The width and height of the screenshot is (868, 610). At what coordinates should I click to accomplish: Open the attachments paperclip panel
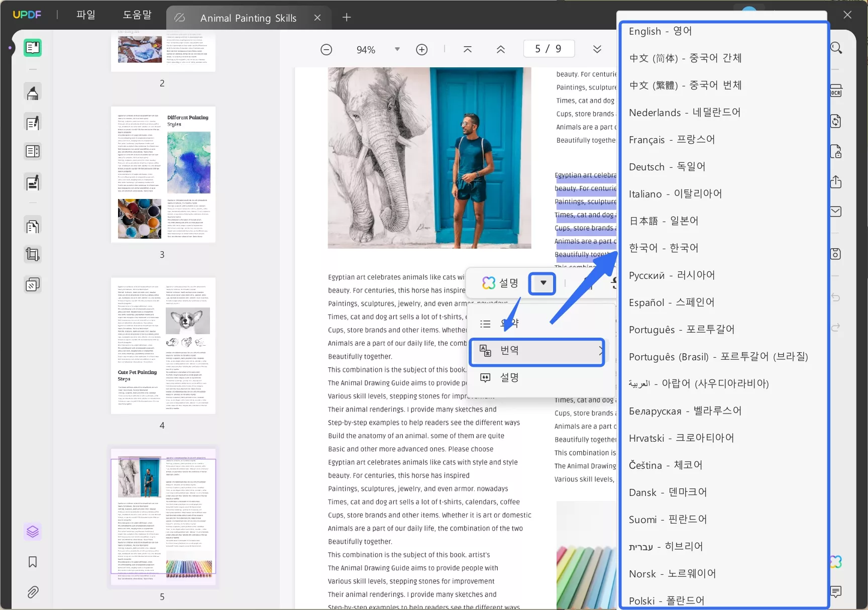[x=33, y=592]
